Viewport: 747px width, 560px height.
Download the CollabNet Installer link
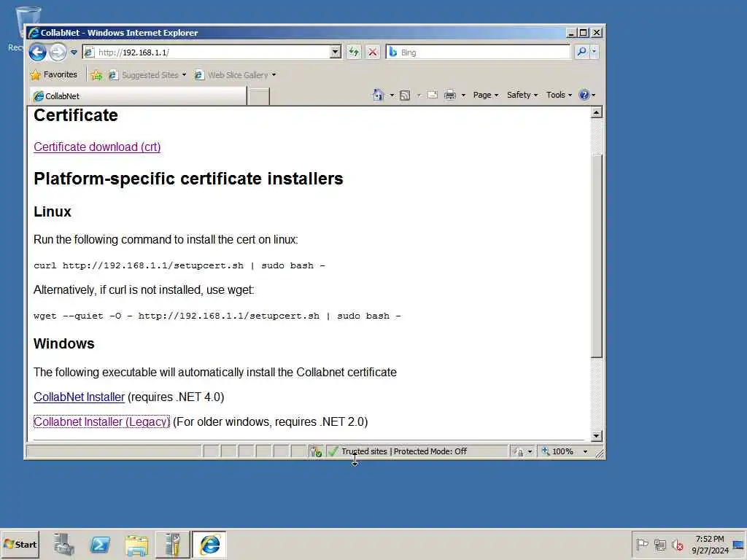pos(79,397)
